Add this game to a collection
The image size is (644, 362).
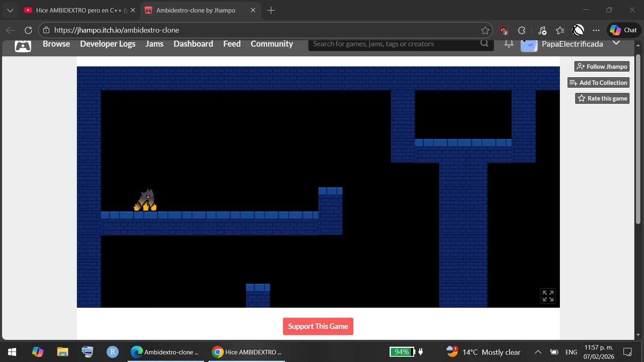[599, 82]
